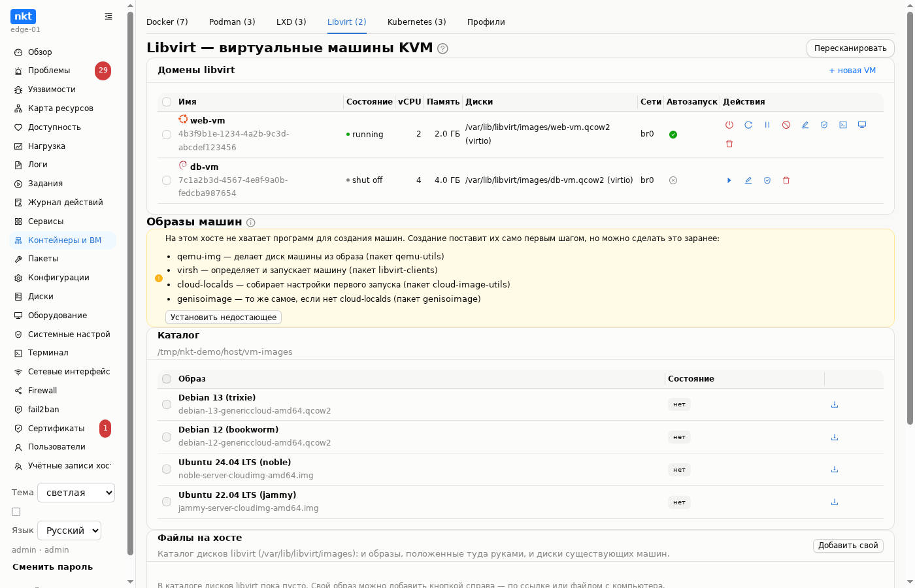
Task: Open the web-vm shield check icon
Action: (x=824, y=125)
